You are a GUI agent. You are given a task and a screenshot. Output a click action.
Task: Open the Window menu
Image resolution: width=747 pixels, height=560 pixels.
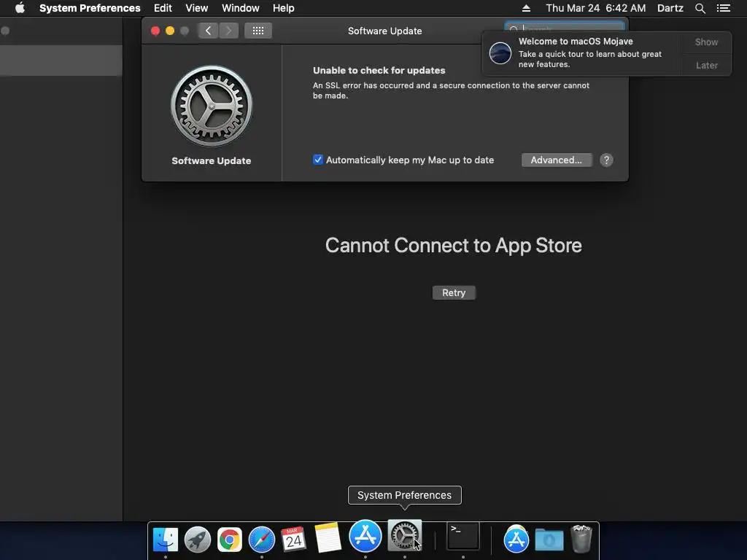click(x=241, y=8)
